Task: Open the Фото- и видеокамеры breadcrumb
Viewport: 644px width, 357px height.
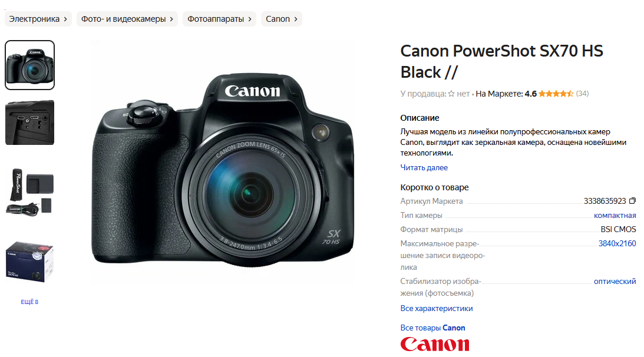Action: (127, 19)
